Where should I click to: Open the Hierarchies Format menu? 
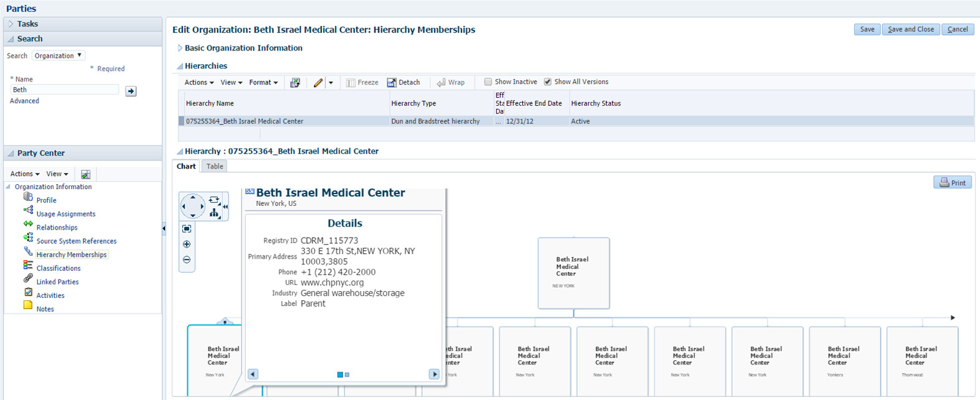click(263, 83)
